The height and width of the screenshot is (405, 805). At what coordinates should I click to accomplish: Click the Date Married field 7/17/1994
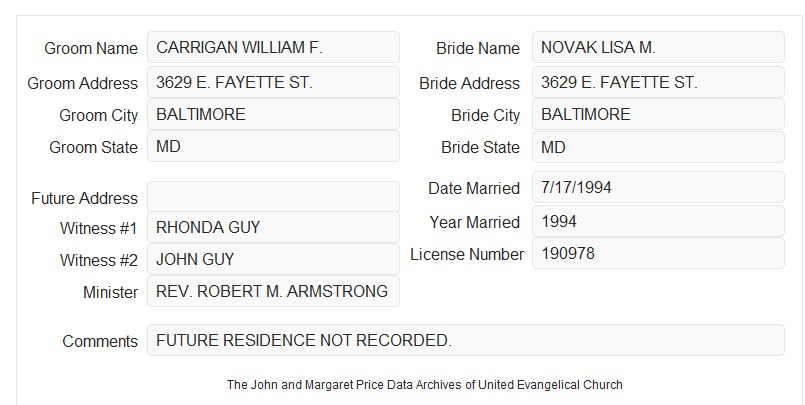[658, 187]
